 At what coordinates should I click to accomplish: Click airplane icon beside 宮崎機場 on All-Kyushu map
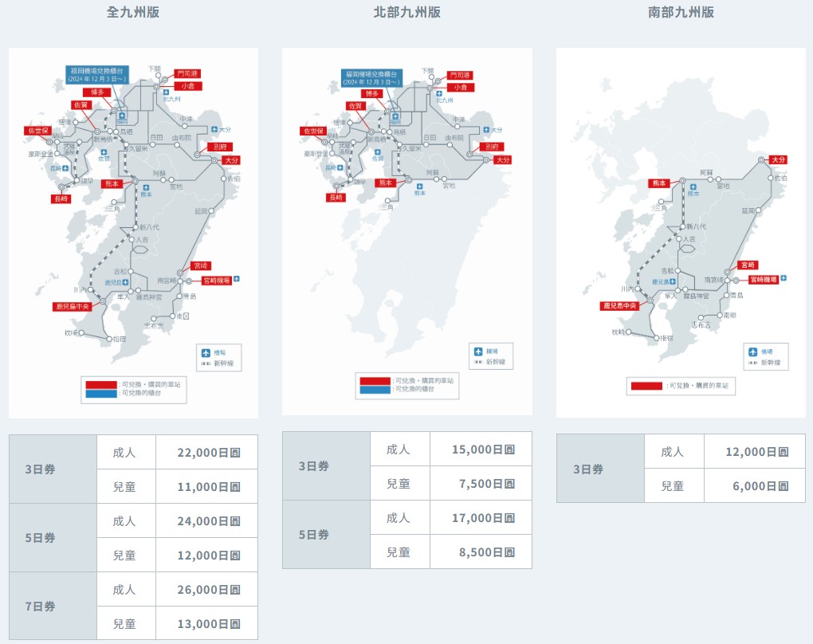pyautogui.click(x=237, y=279)
